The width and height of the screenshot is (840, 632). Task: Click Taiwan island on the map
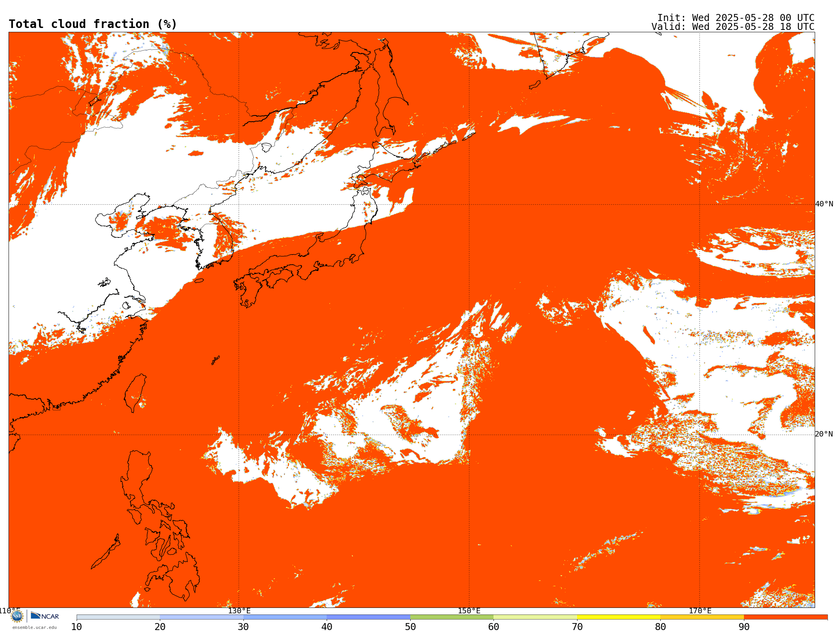click(x=135, y=393)
